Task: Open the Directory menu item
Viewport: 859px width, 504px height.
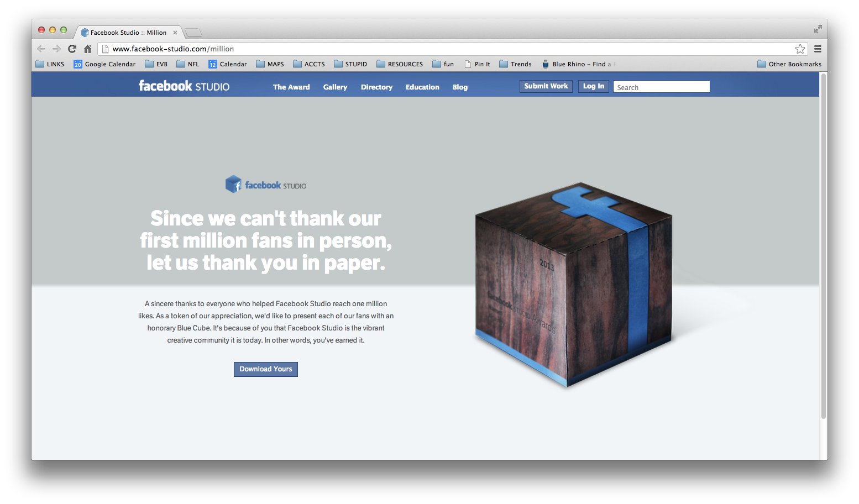Action: [x=376, y=87]
